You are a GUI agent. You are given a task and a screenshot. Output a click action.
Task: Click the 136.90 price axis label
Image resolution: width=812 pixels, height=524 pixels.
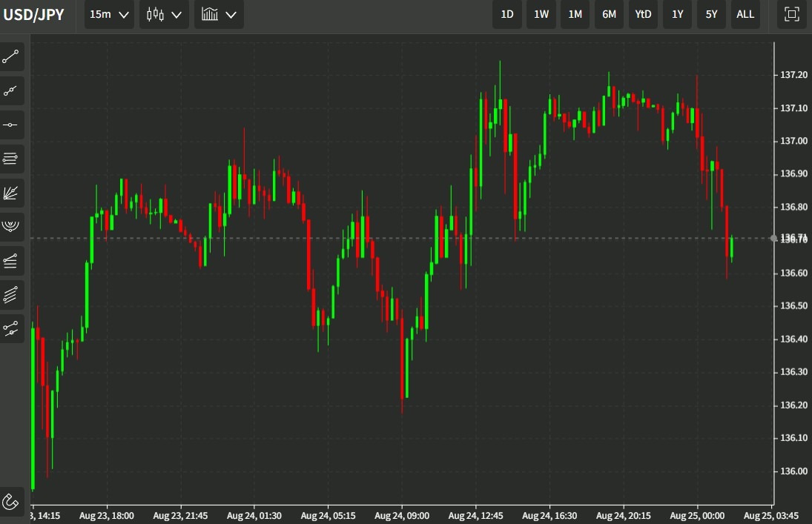tap(793, 173)
